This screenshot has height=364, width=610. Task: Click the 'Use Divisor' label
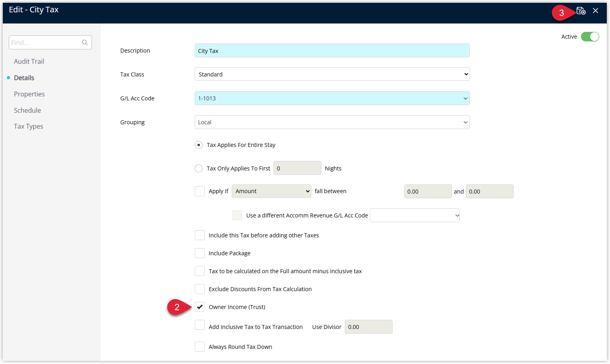tap(327, 327)
